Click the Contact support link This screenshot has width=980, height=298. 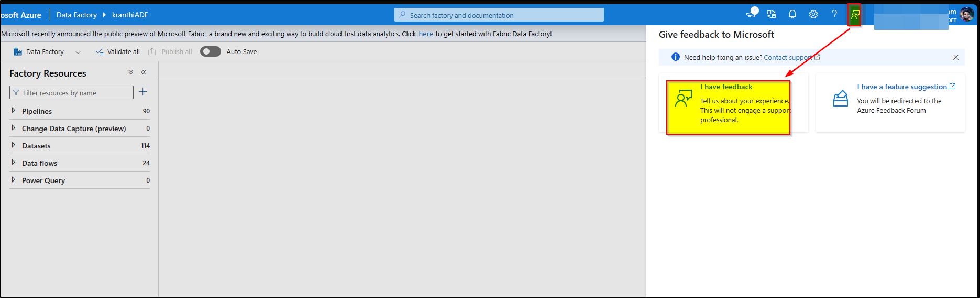point(791,57)
